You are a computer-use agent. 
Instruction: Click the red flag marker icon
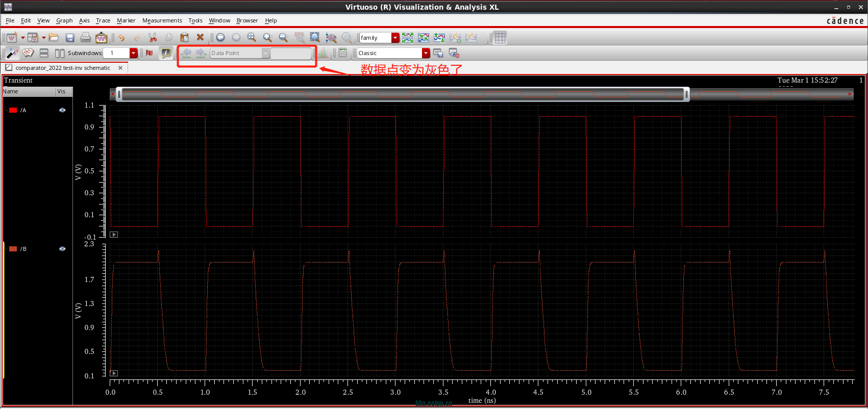point(149,53)
